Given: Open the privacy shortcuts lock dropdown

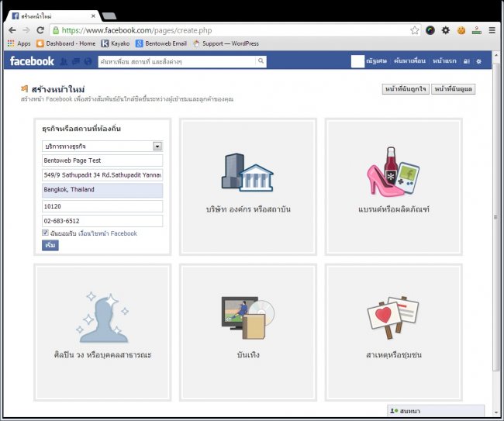Looking at the screenshot, I should 467,61.
